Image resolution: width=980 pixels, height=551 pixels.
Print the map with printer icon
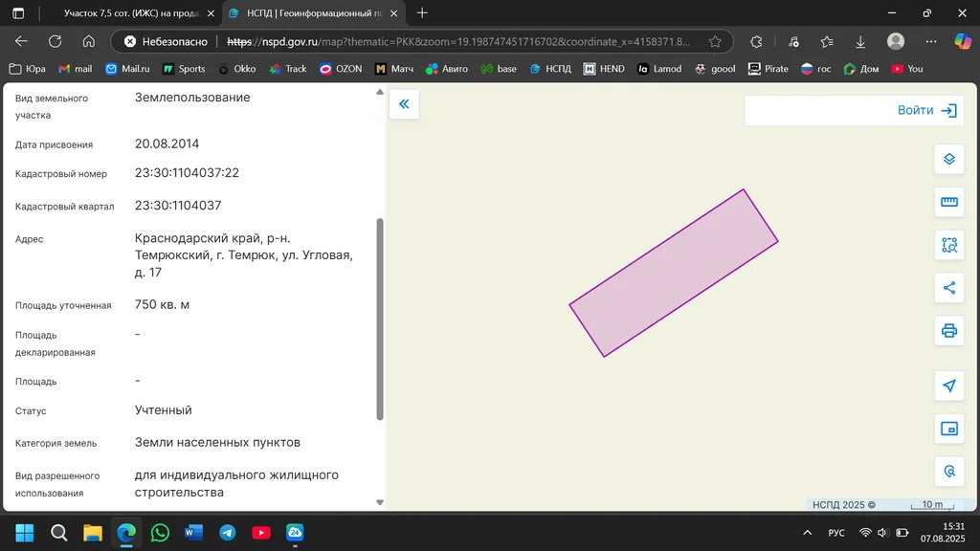click(948, 331)
